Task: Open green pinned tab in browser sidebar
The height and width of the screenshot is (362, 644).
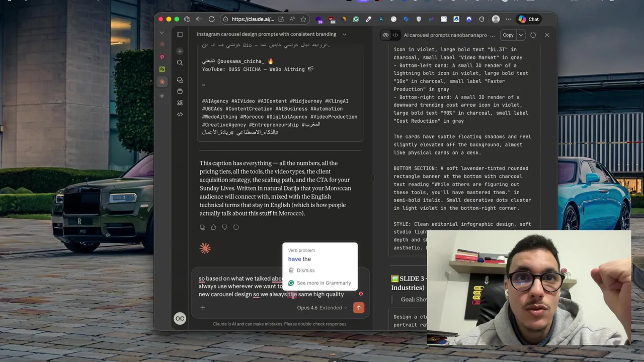Action: click(162, 69)
